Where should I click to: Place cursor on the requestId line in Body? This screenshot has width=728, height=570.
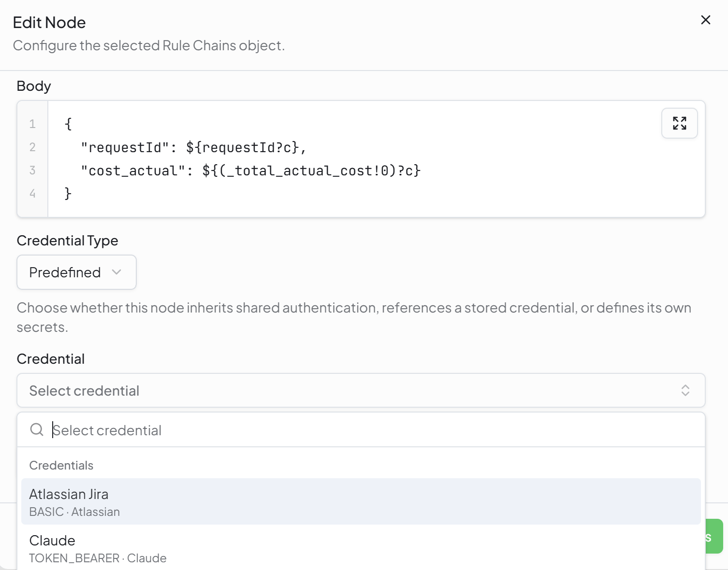(193, 147)
